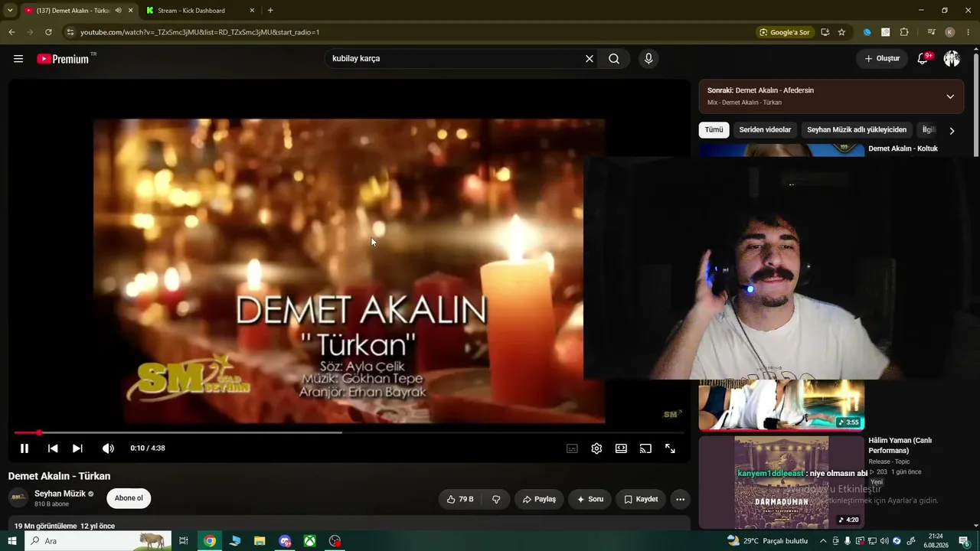Image resolution: width=980 pixels, height=551 pixels.
Task: Open the YouTube account avatar menu
Action: (x=952, y=59)
